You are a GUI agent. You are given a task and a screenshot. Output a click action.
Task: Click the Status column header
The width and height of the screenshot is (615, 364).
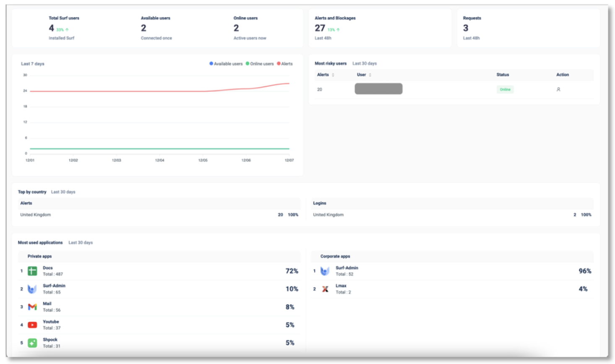pos(503,75)
